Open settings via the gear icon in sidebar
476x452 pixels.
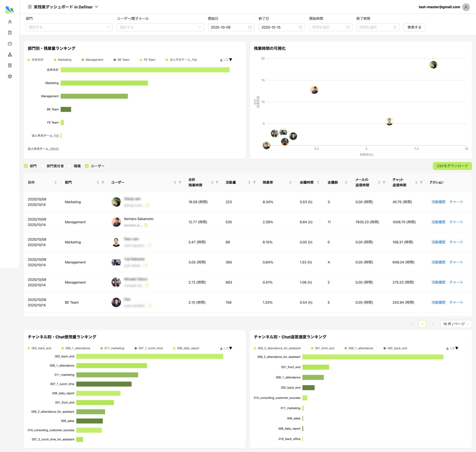[10, 76]
